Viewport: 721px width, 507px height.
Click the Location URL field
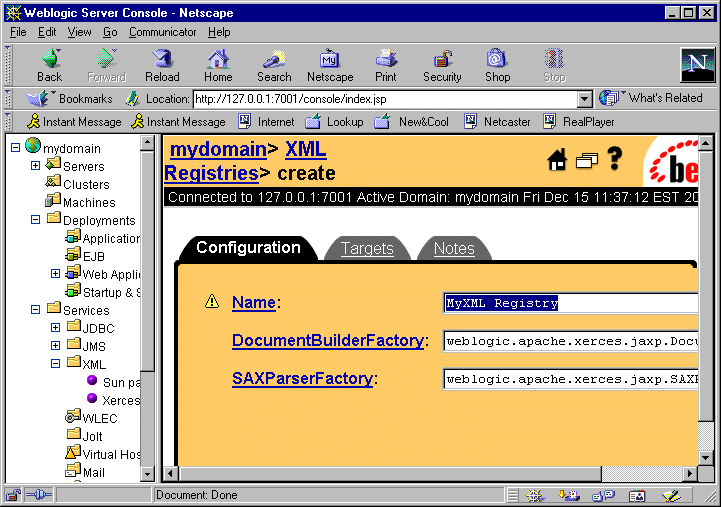pyautogui.click(x=385, y=99)
